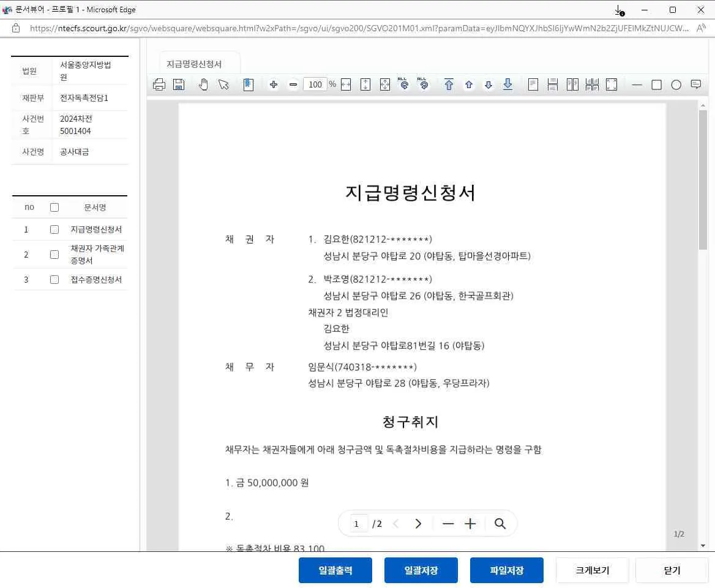Select the hand pan tool

click(x=203, y=84)
